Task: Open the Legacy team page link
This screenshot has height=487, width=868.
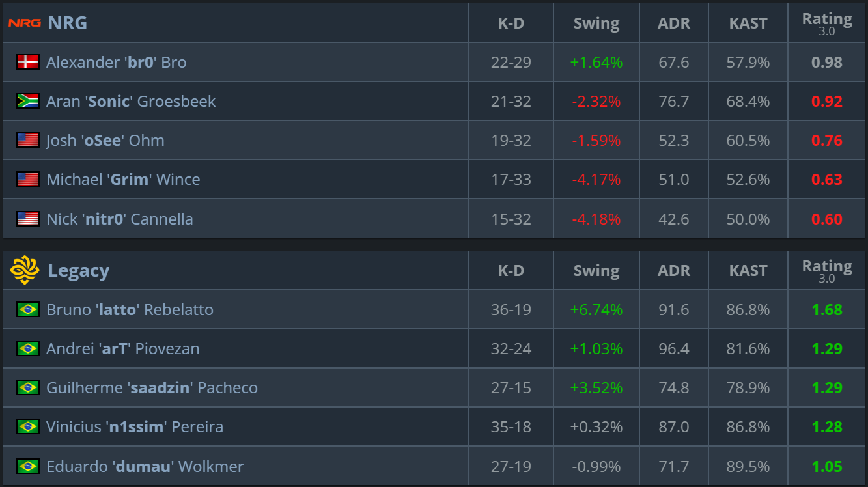Action: (78, 270)
